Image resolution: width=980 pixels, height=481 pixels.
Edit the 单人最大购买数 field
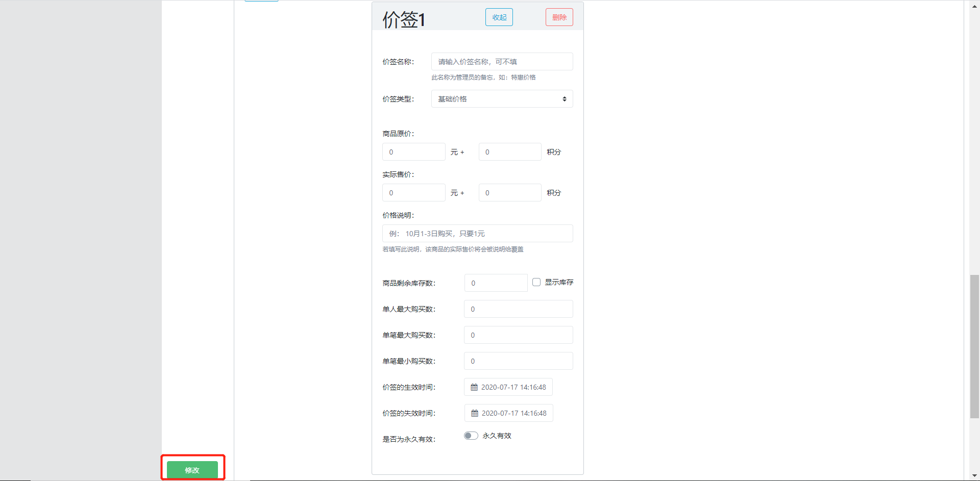tap(518, 309)
